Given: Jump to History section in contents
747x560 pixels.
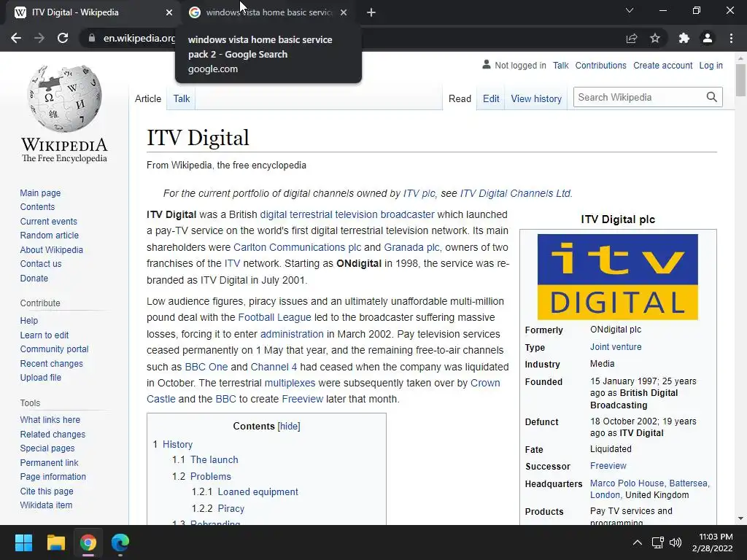Looking at the screenshot, I should coord(178,444).
